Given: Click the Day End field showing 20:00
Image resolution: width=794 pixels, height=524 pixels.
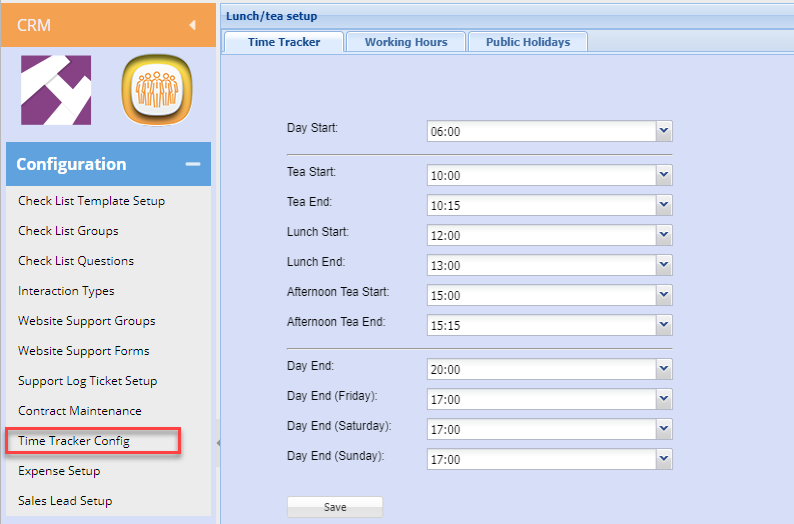Looking at the screenshot, I should tap(542, 369).
